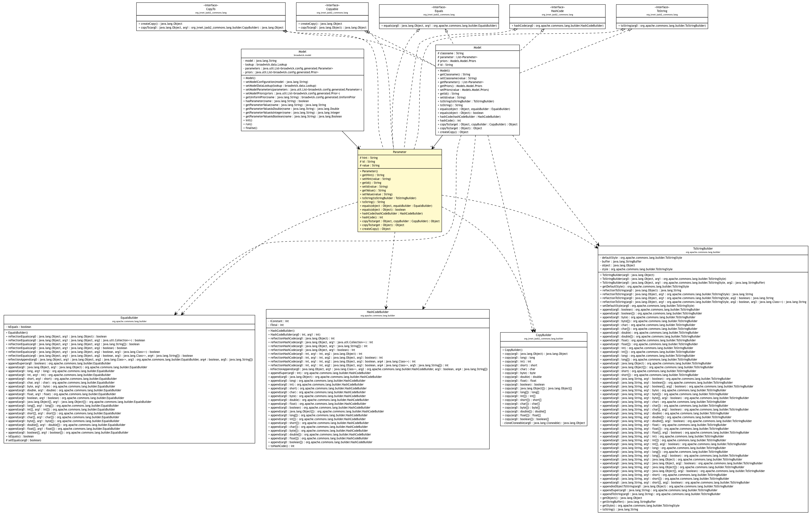Click the broadwick.model package label
The image size is (812, 515).
click(302, 55)
